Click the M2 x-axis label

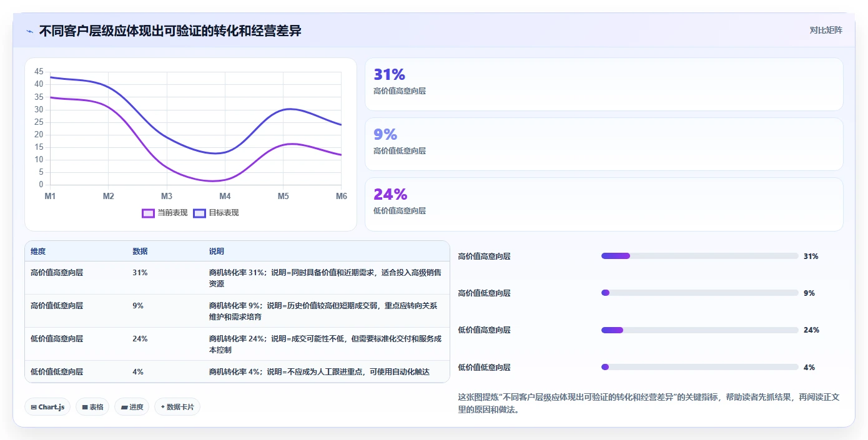[109, 196]
